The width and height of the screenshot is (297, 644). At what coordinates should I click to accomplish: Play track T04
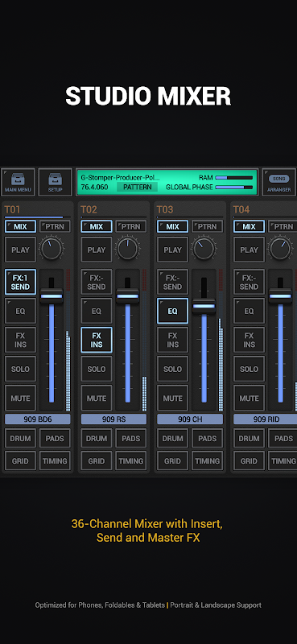[x=249, y=250]
